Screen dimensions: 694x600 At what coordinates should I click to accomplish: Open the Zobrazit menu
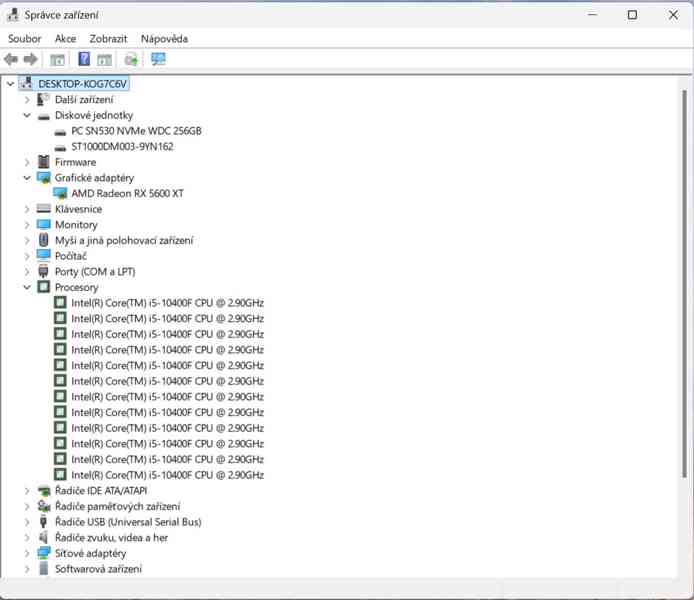point(108,38)
